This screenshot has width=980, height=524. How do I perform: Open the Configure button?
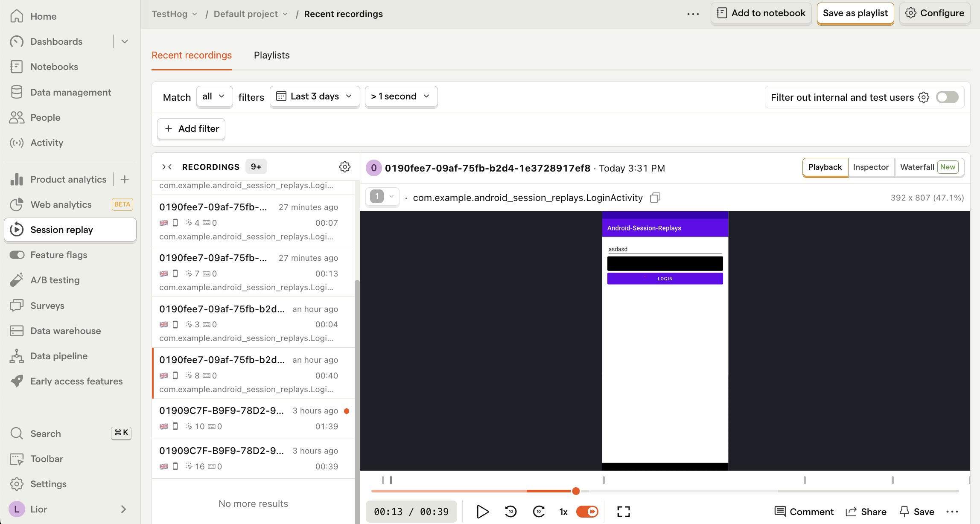pyautogui.click(x=935, y=13)
